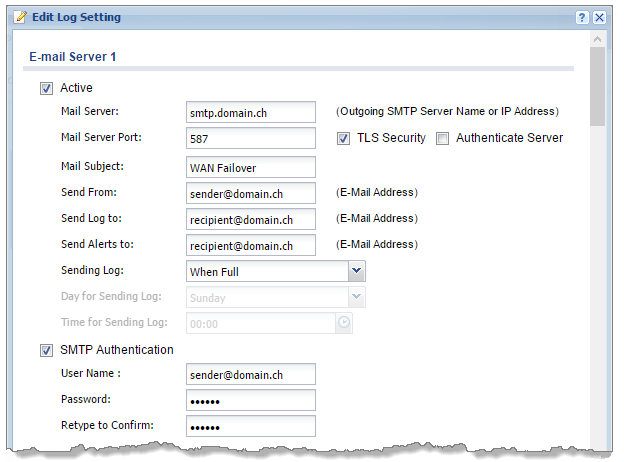Disable the TLS Security checkbox

coord(343,139)
